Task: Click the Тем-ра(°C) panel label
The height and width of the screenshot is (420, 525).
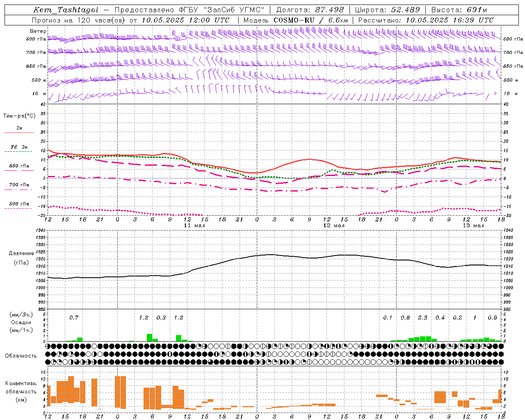Action: point(19,116)
